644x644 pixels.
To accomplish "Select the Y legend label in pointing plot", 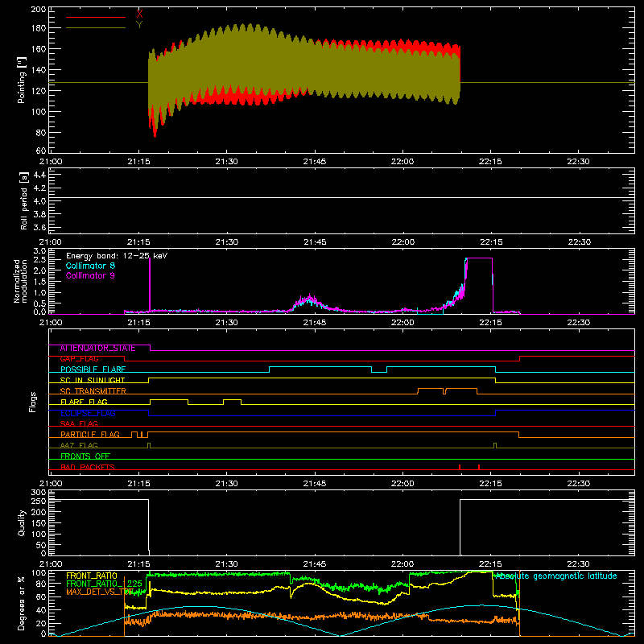I will [139, 25].
